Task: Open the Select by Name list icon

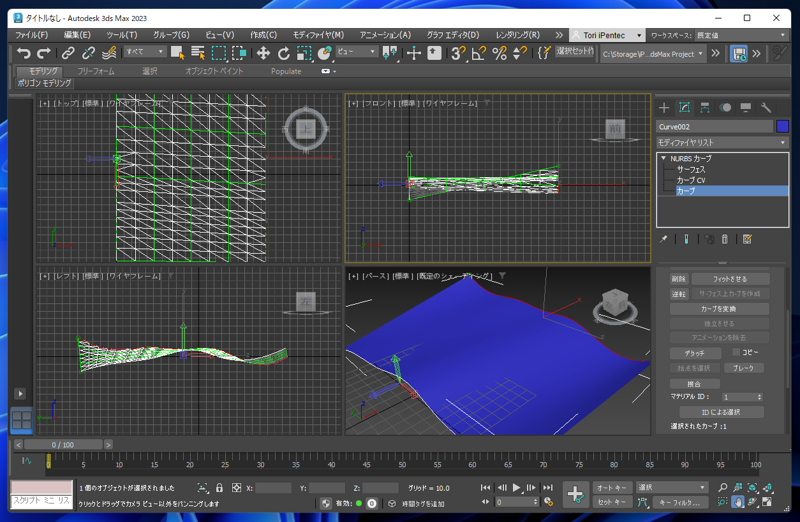Action: tap(198, 53)
